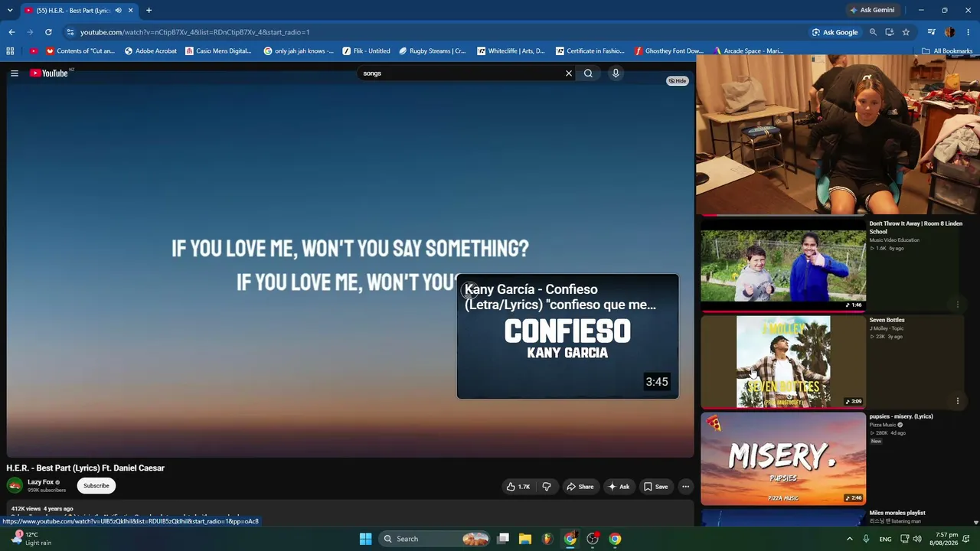Go back using browser back arrow

point(11,32)
